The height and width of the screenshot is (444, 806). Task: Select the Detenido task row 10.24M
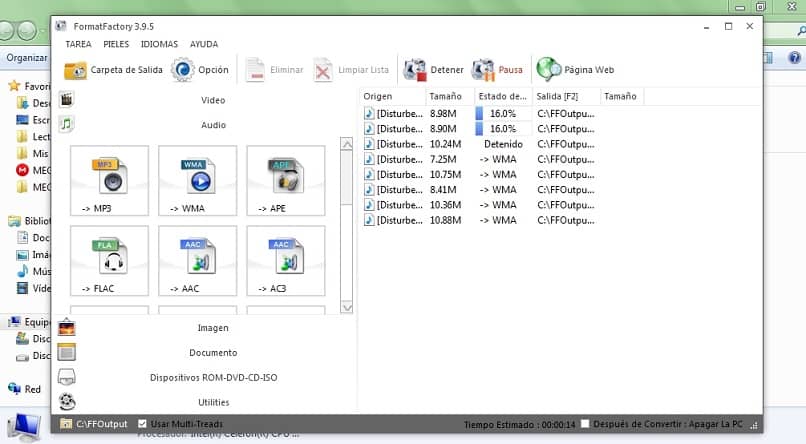coord(479,144)
